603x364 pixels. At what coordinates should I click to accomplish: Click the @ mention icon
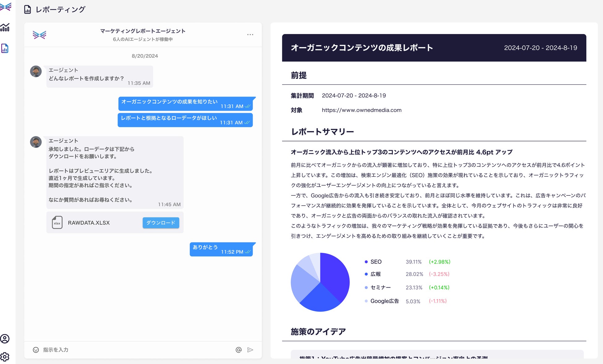238,350
